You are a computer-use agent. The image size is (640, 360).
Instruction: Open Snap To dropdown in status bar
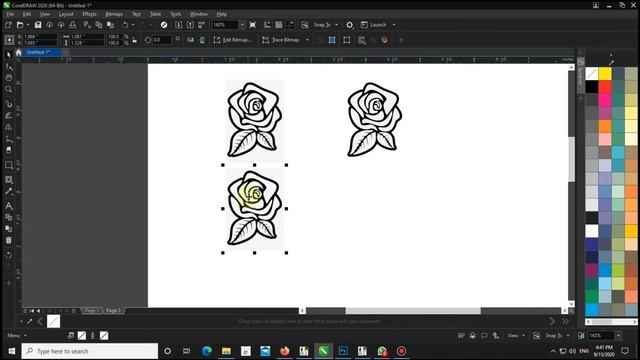pyautogui.click(x=558, y=336)
